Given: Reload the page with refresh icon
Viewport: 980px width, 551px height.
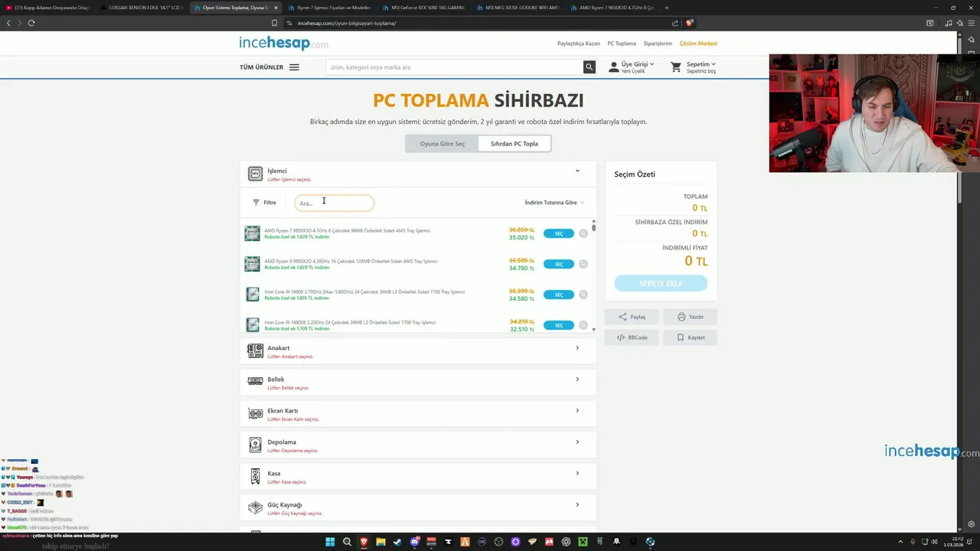Looking at the screenshot, I should coord(31,23).
